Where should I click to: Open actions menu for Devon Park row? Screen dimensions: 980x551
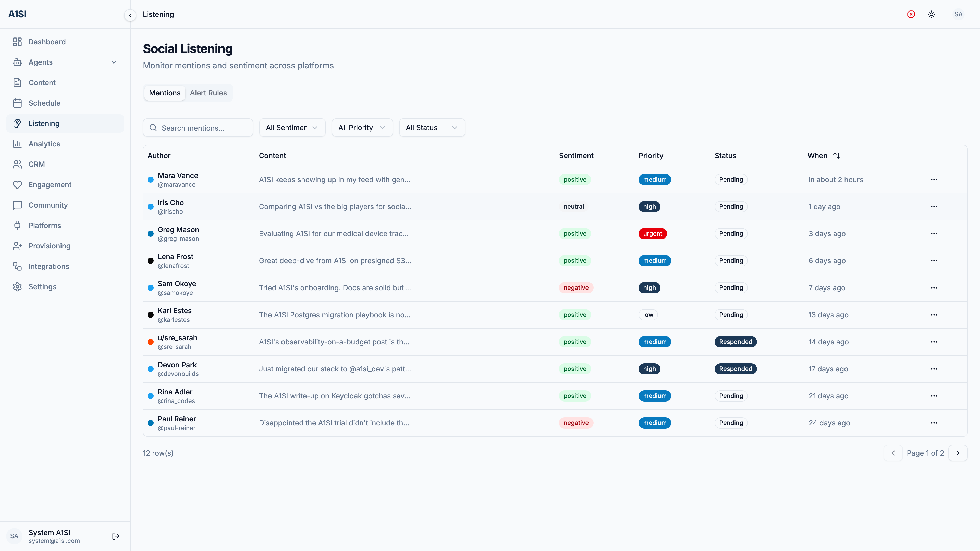click(x=934, y=368)
